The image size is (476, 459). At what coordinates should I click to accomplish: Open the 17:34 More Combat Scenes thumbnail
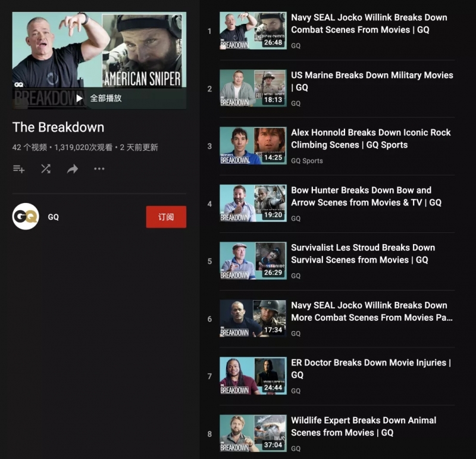253,319
